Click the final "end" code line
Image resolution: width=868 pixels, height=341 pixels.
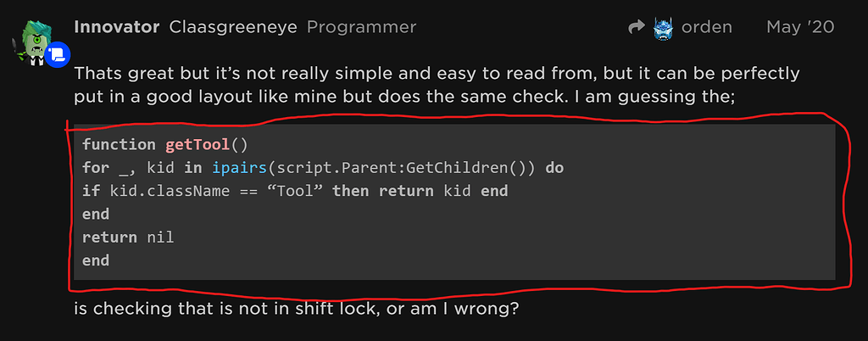click(x=96, y=260)
